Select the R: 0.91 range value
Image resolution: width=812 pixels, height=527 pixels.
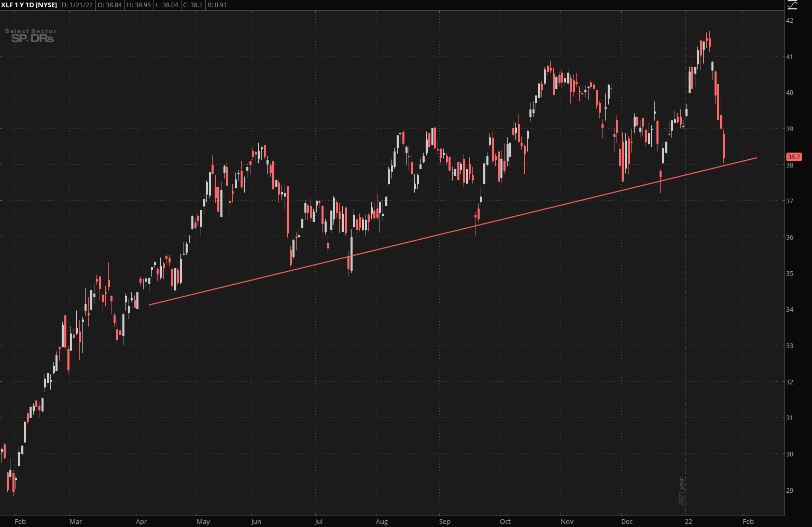pos(217,5)
